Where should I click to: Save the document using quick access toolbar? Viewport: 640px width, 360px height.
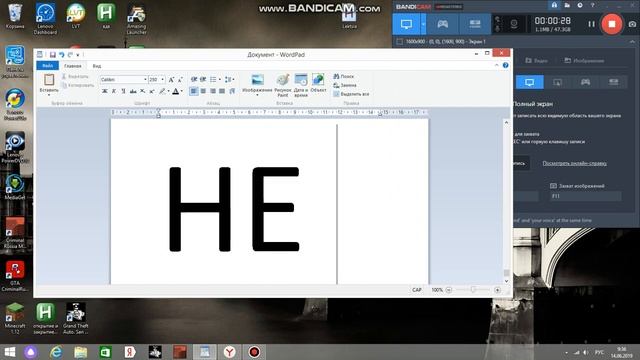pyautogui.click(x=53, y=55)
